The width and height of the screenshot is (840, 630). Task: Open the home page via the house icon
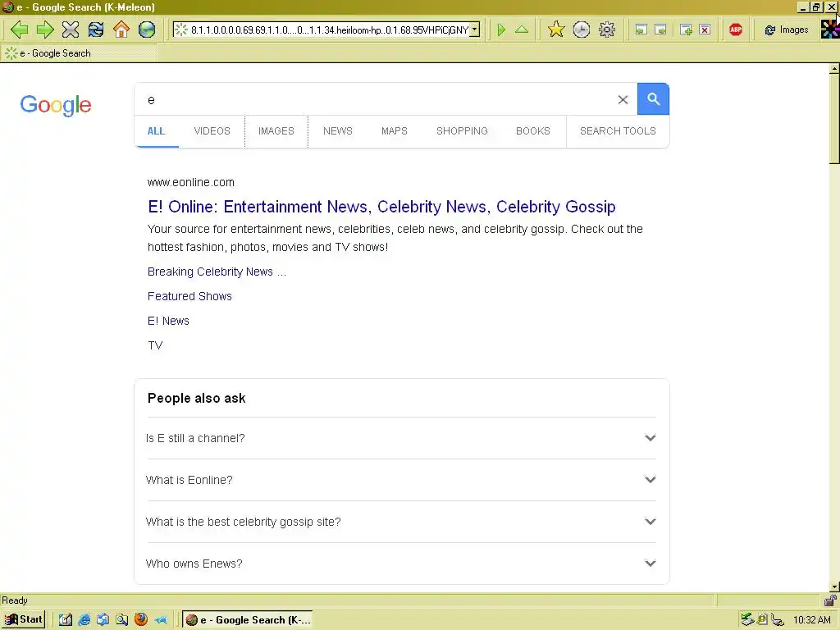[x=121, y=30]
